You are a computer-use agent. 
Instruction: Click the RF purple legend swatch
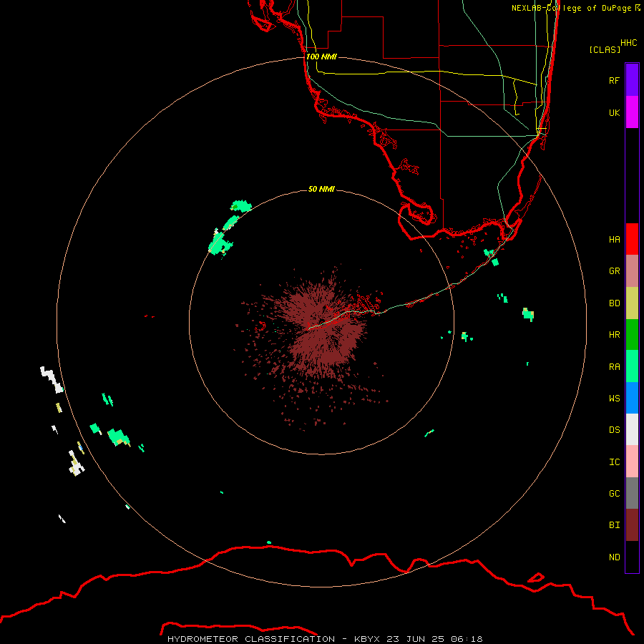(632, 80)
